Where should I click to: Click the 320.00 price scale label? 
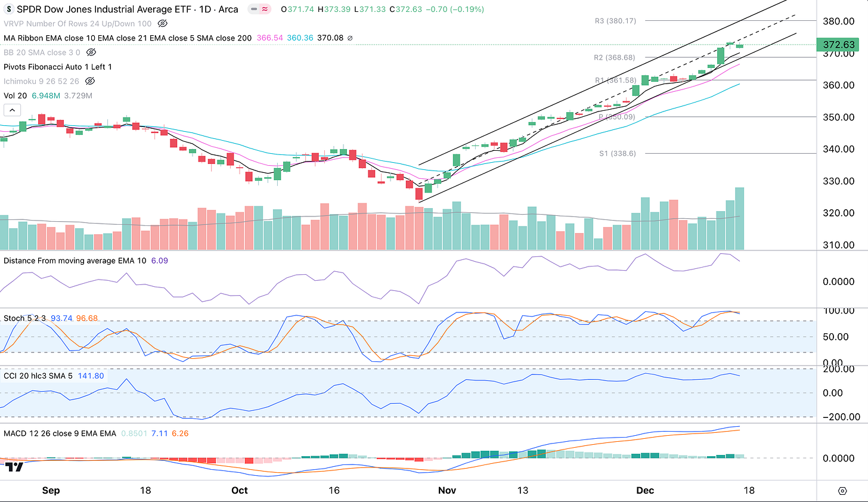[x=839, y=213]
